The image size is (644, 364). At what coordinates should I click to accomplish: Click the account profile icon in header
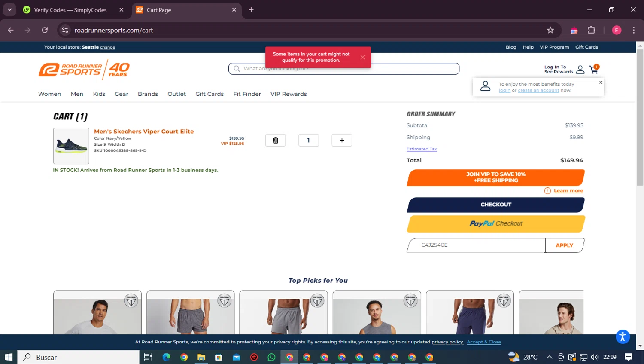point(580,70)
